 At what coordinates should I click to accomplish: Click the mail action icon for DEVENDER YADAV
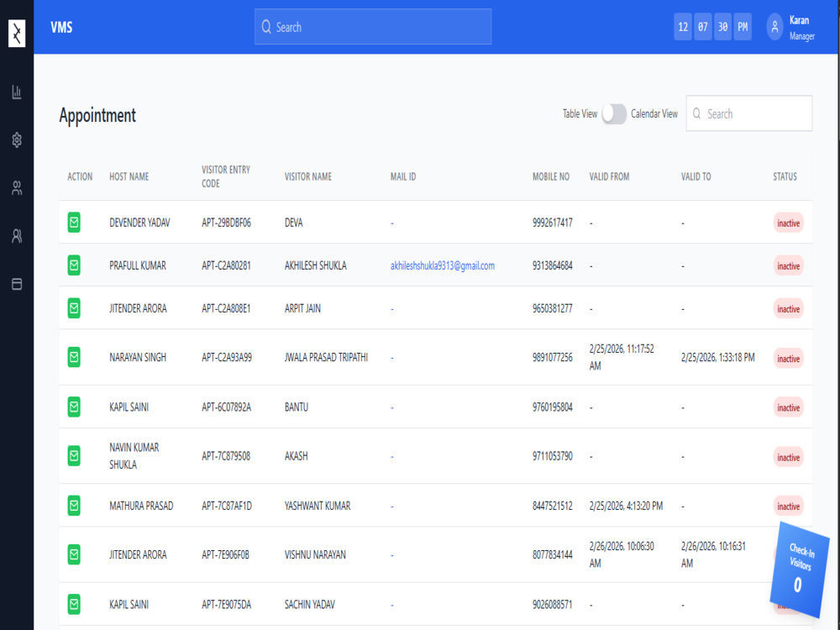pos(74,223)
